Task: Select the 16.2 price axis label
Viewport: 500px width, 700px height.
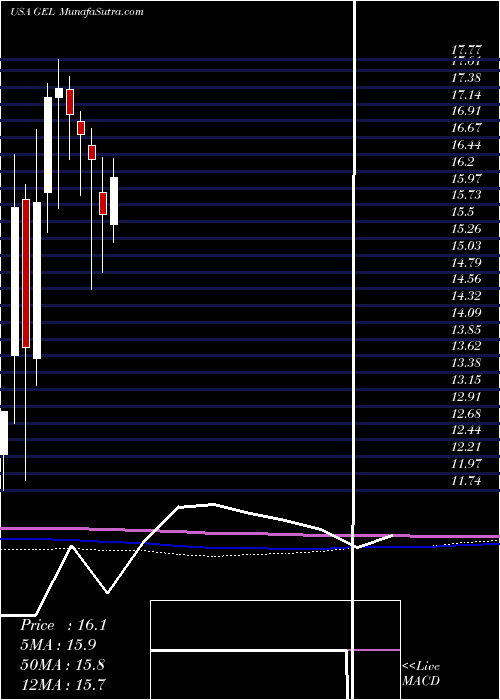Action: click(x=462, y=162)
